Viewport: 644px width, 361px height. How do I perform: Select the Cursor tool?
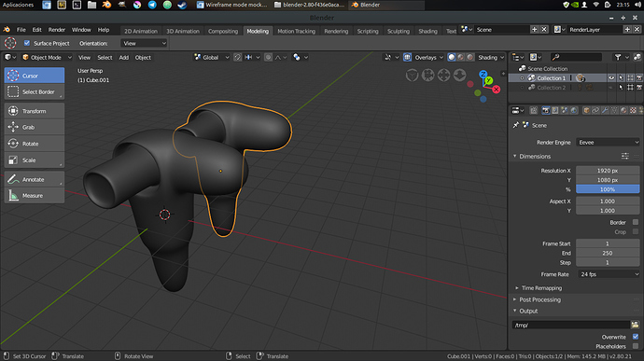point(35,76)
